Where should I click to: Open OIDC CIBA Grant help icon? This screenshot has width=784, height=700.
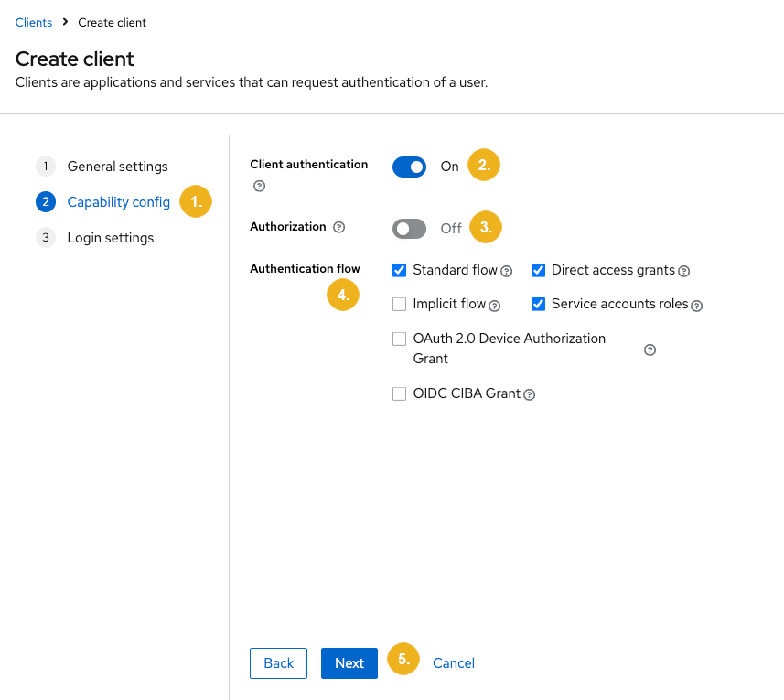(x=529, y=394)
